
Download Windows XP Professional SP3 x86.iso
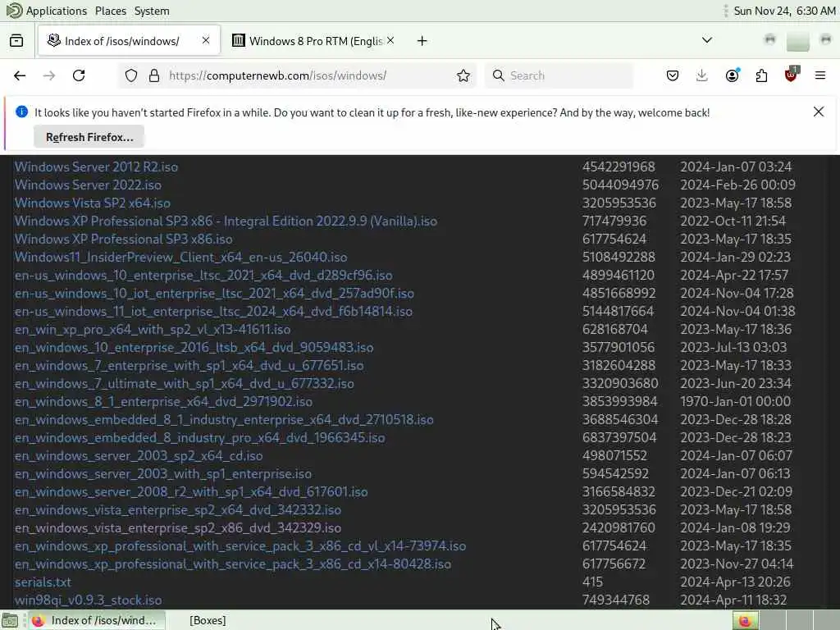[123, 239]
